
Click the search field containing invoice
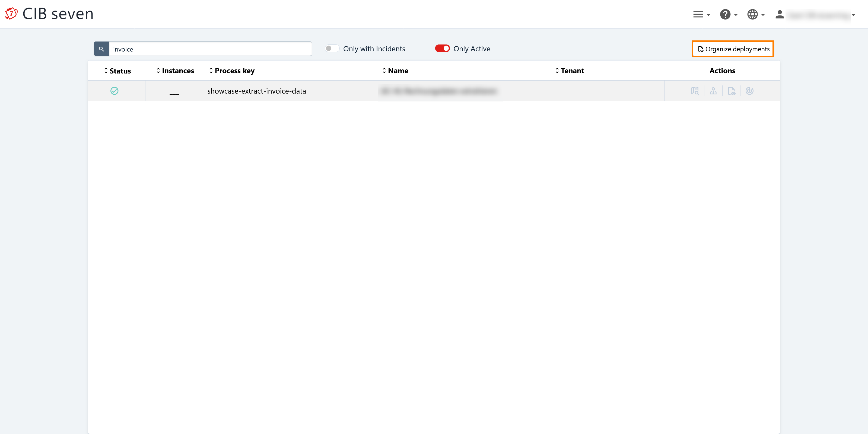210,49
